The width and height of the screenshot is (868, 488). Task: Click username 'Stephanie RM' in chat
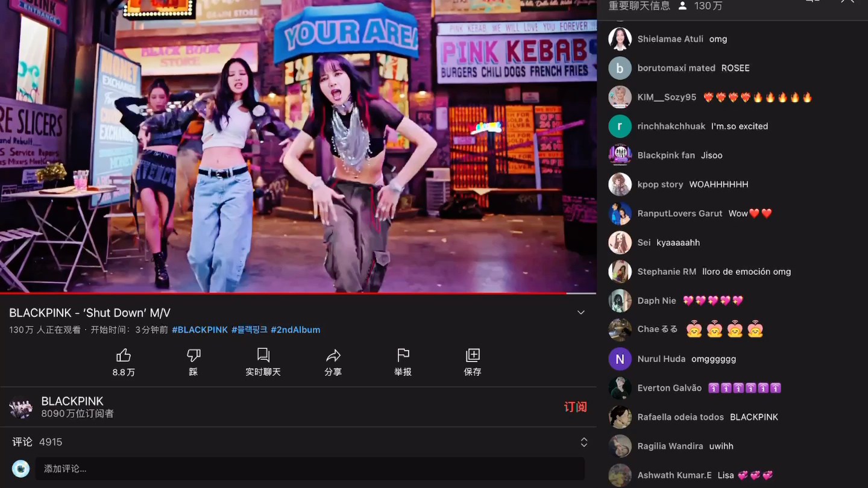click(667, 272)
